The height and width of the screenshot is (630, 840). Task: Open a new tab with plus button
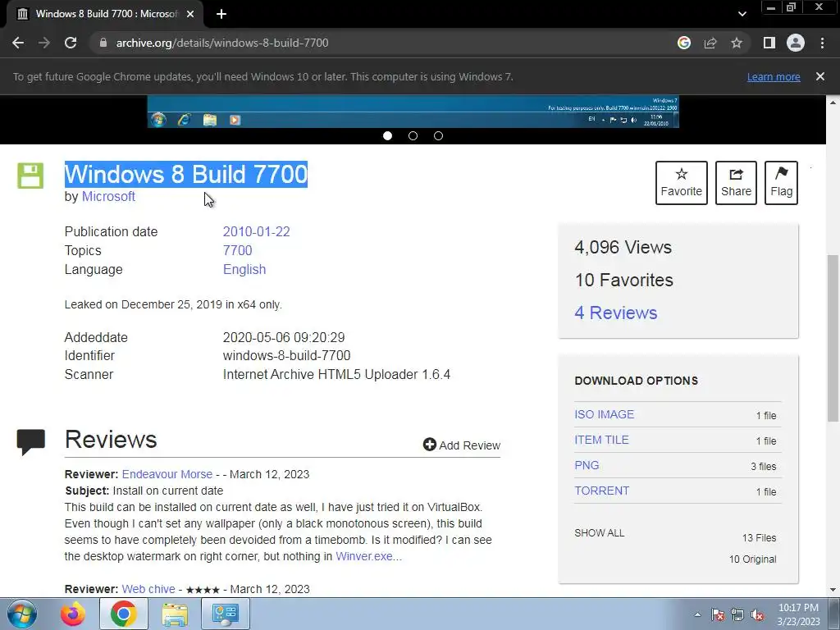click(x=221, y=14)
